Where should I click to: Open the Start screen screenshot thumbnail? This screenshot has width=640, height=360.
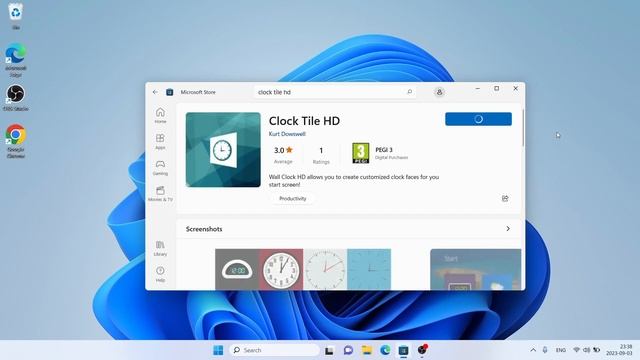click(476, 269)
